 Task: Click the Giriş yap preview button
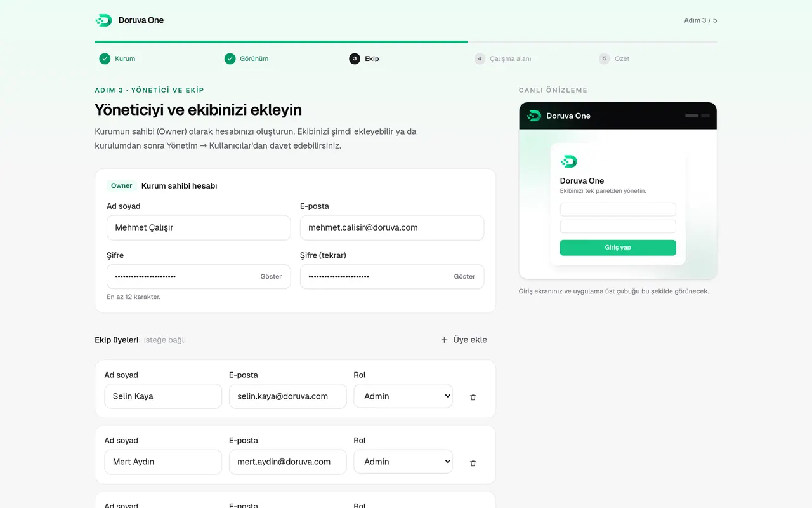[618, 248]
